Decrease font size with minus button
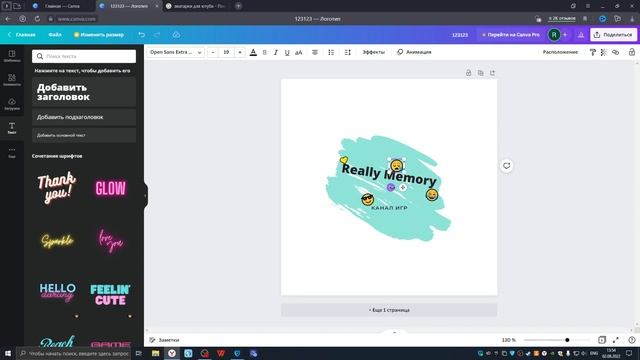The width and height of the screenshot is (640, 360). 213,52
